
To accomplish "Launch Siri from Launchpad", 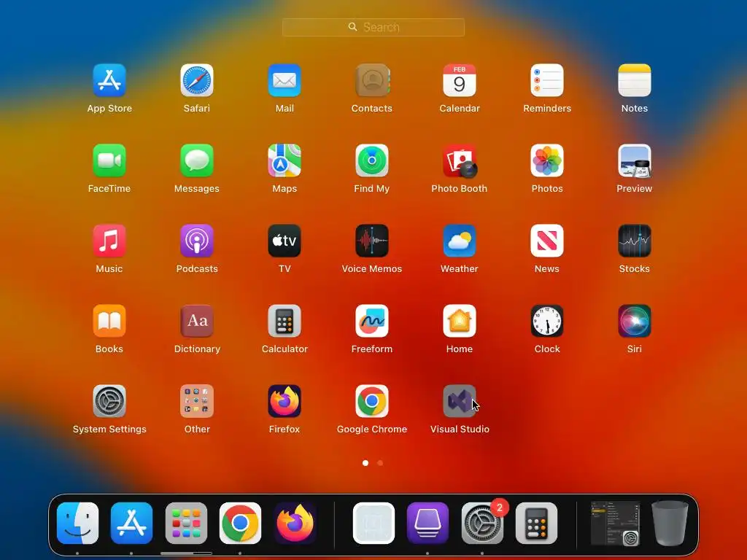I will tap(635, 322).
